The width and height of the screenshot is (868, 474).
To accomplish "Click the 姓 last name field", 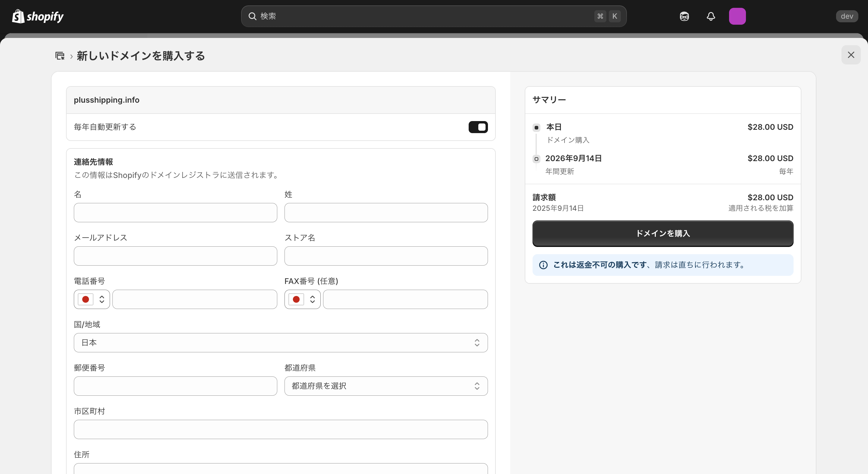I will 386,212.
